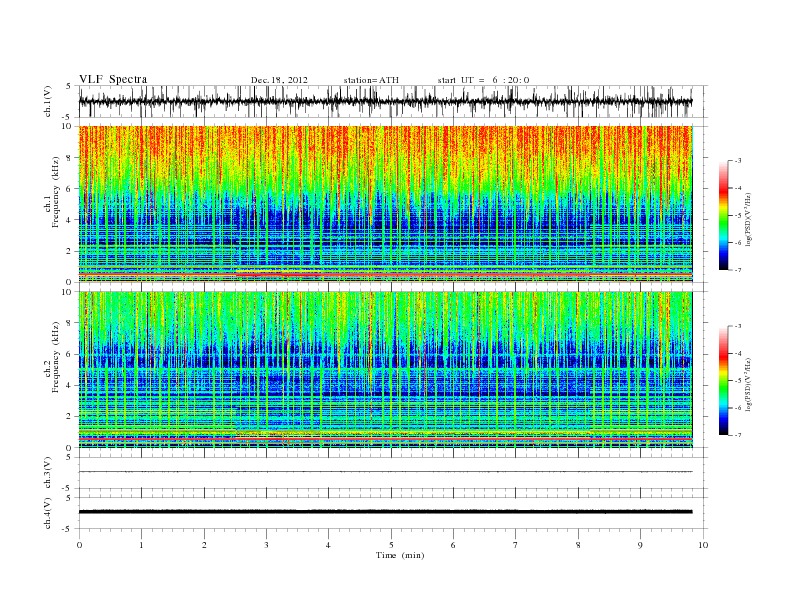Click the "-3" tick on ch.2 colorbar
The width and height of the screenshot is (792, 612).
pos(738,326)
